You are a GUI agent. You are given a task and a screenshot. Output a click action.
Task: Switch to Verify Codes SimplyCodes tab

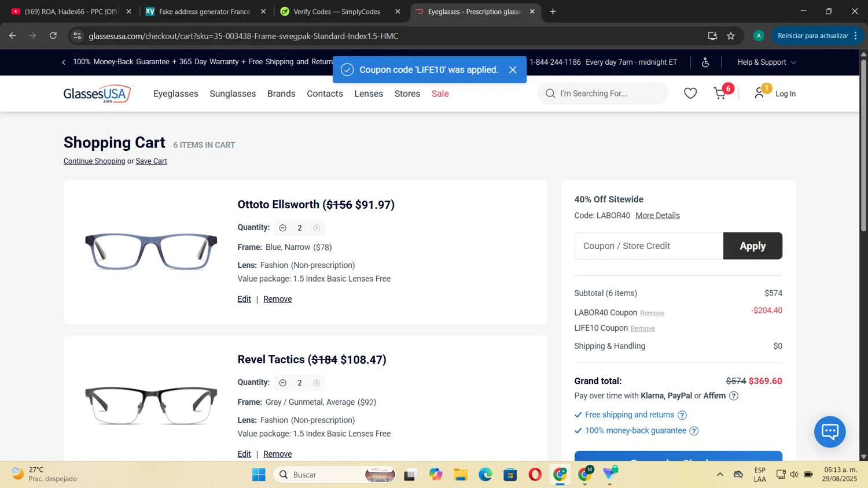click(336, 12)
